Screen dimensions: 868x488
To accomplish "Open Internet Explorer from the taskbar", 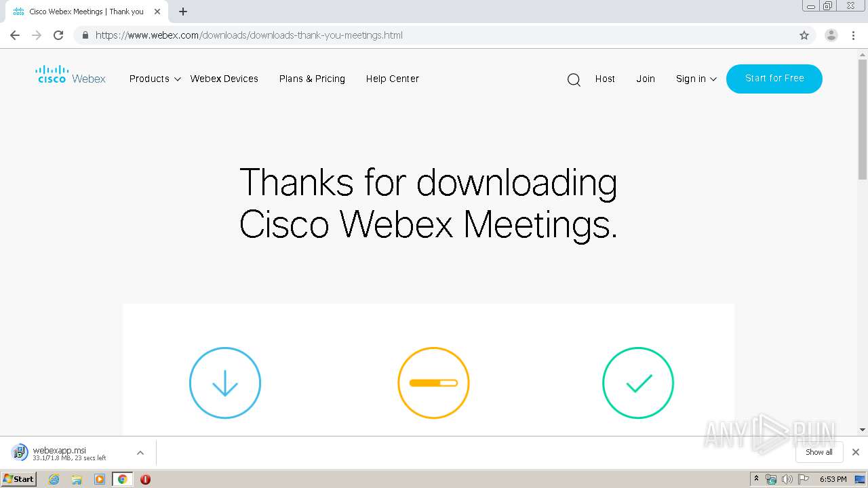I will coord(54,479).
